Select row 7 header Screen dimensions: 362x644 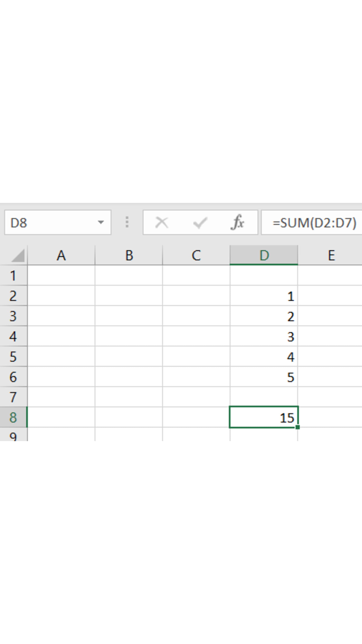13,397
